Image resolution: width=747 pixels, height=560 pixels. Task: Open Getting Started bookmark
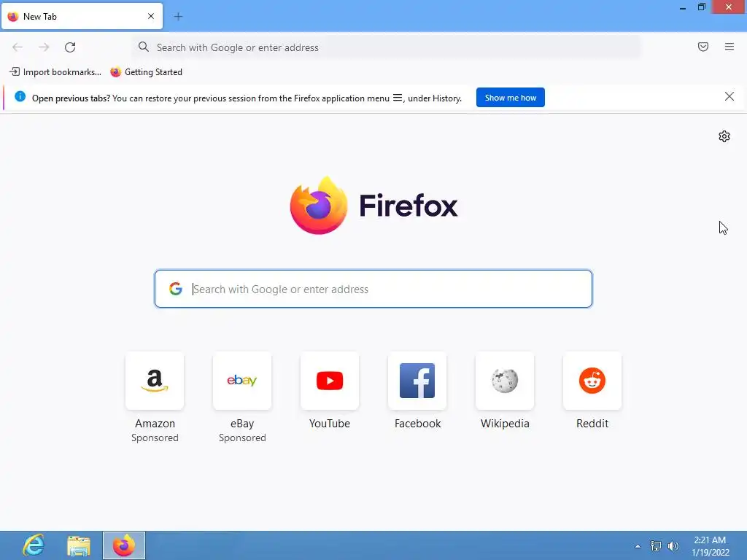[x=146, y=72]
